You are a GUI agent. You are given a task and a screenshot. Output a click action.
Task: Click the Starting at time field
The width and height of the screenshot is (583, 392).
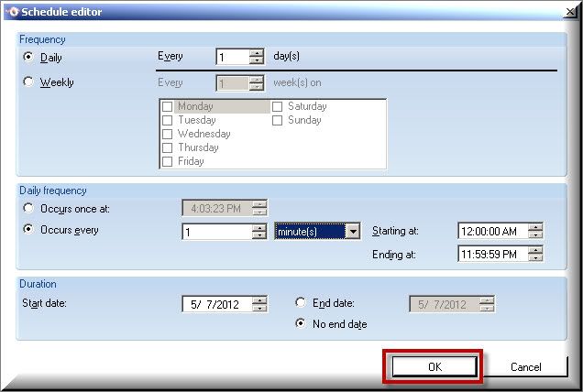(x=493, y=232)
